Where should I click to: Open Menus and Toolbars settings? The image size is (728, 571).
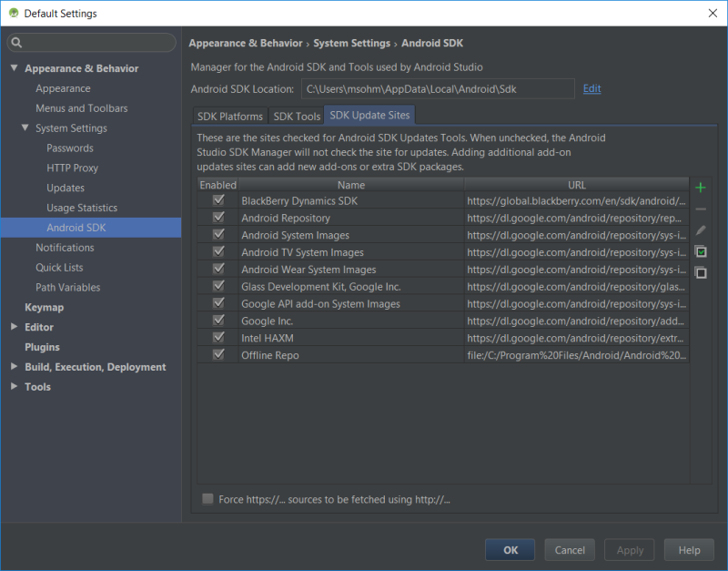(x=82, y=108)
